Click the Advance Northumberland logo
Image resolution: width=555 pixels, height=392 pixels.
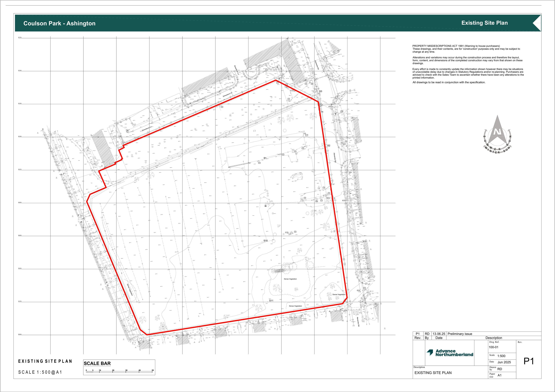click(x=450, y=353)
